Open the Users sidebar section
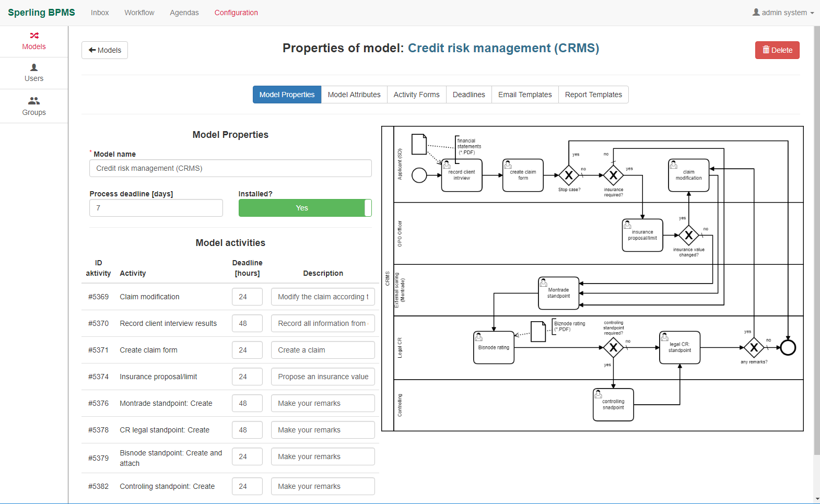This screenshot has height=504, width=820. click(34, 73)
